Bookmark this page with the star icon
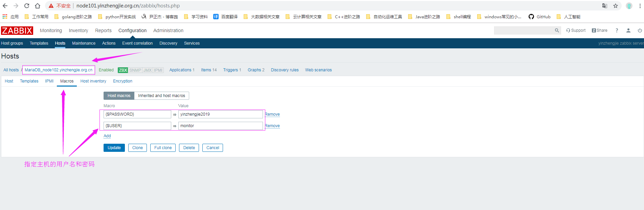Viewport: 644px width, 210px height. 616,6
